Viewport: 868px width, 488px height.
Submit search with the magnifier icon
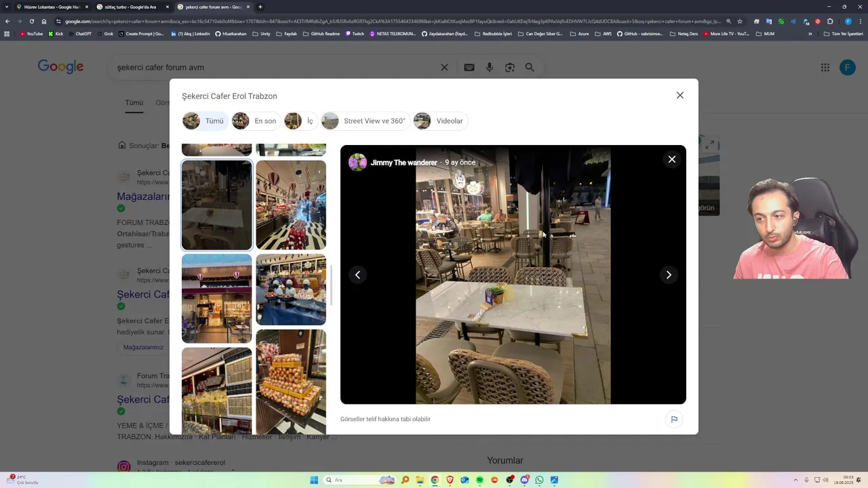[530, 67]
